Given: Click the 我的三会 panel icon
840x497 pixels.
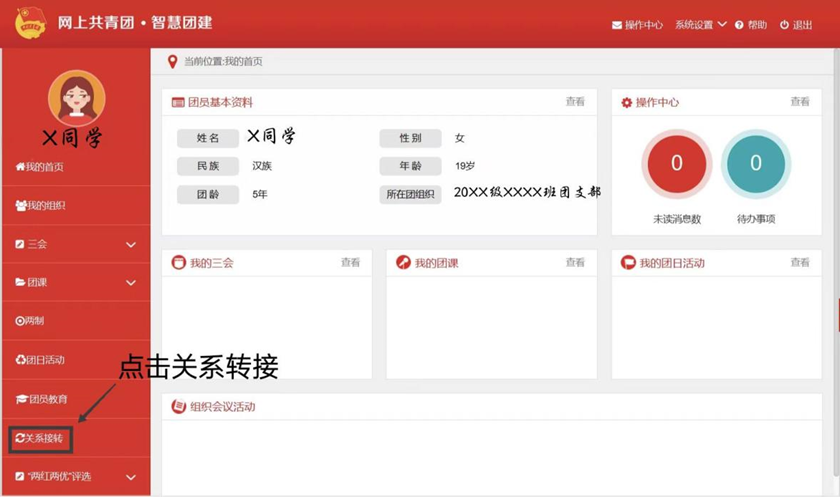Looking at the screenshot, I should click(179, 263).
